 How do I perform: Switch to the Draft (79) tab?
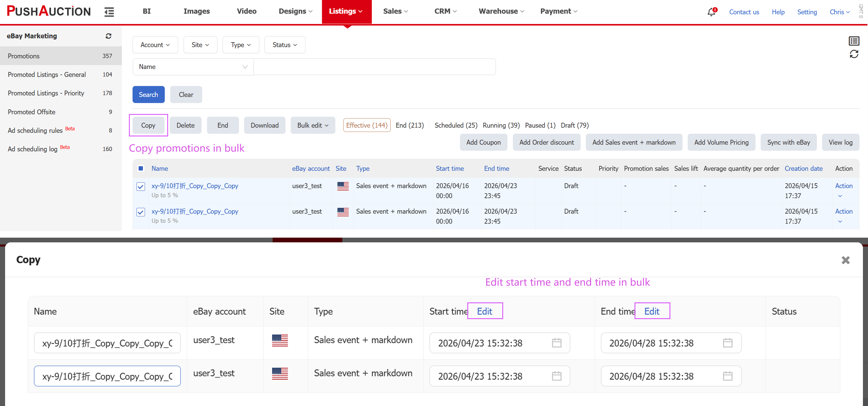(575, 125)
